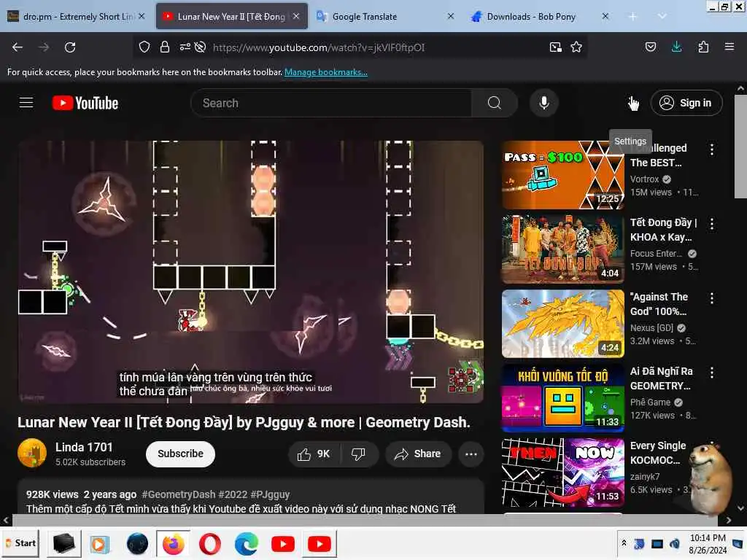Dislike the video with thumbs down

(x=359, y=454)
